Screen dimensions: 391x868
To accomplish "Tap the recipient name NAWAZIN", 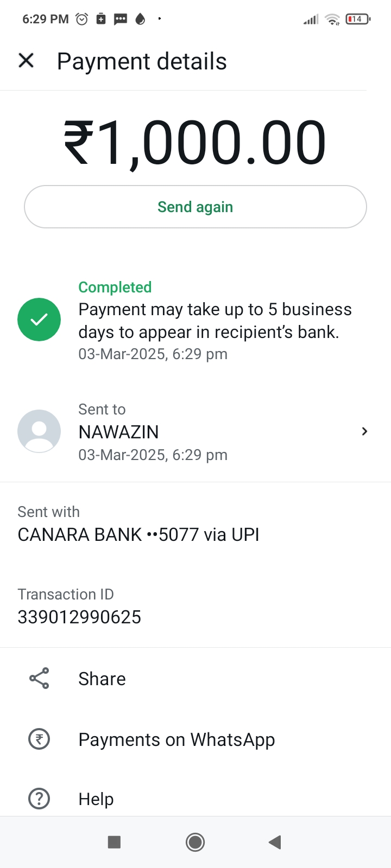I will coord(119,432).
